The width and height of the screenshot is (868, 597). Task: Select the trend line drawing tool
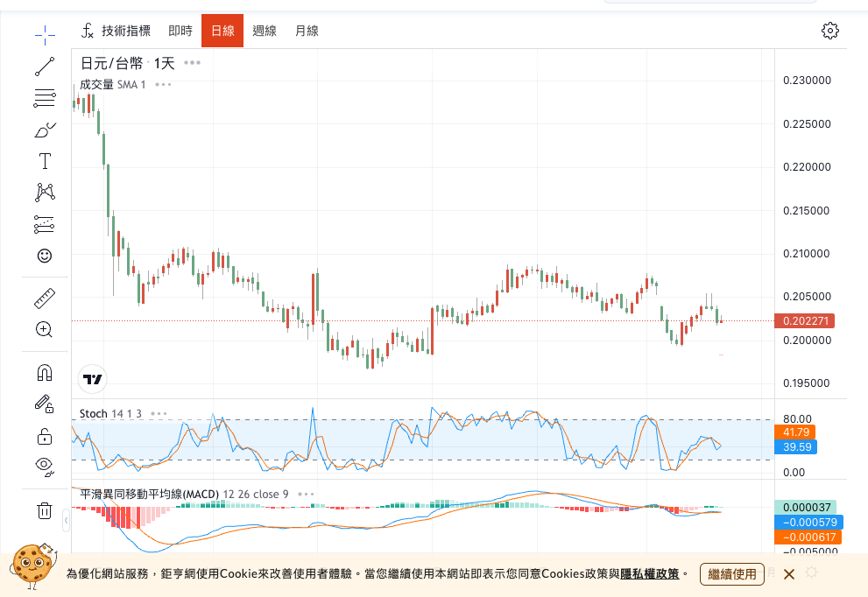point(45,67)
